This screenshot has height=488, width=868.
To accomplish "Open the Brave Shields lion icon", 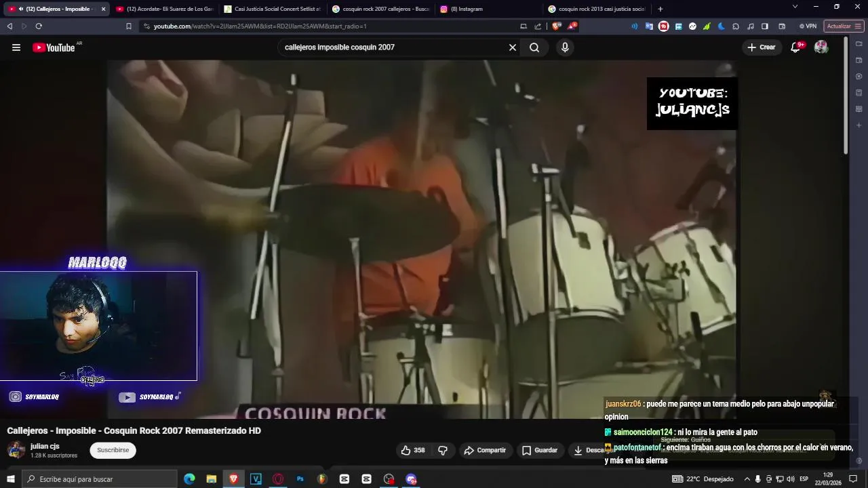I will click(x=556, y=26).
